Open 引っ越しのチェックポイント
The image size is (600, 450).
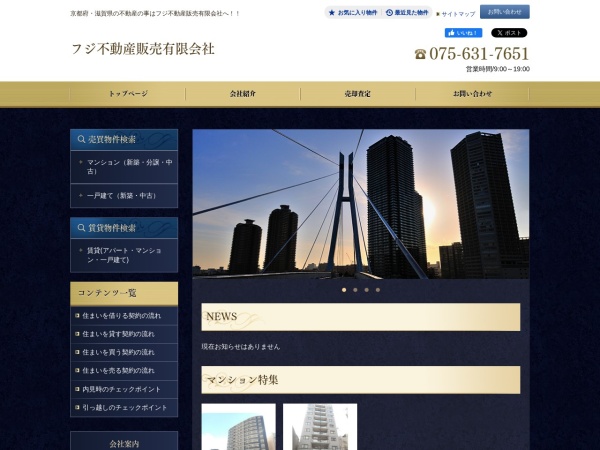(124, 408)
